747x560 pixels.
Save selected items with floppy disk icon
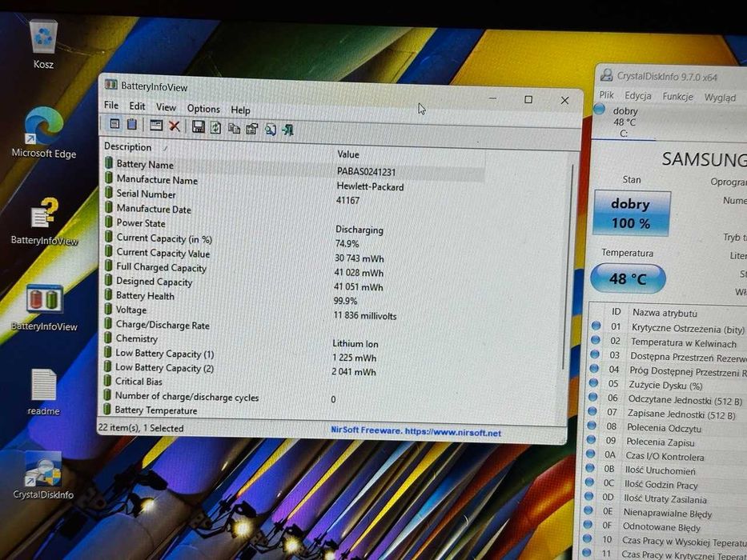199,126
